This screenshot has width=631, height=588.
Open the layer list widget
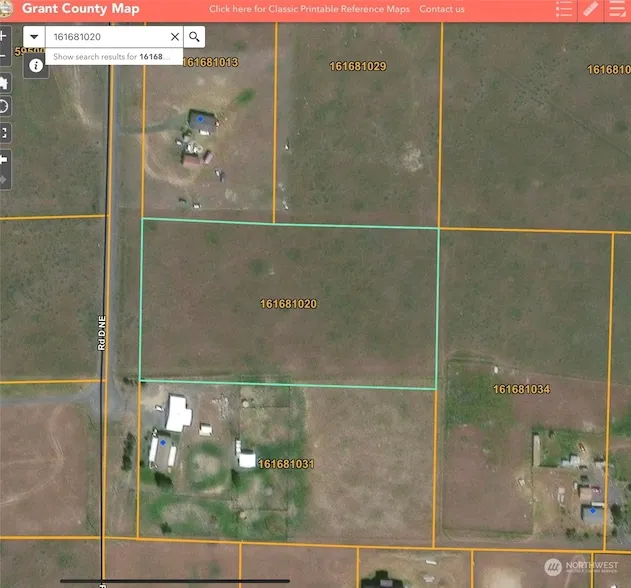[x=617, y=10]
